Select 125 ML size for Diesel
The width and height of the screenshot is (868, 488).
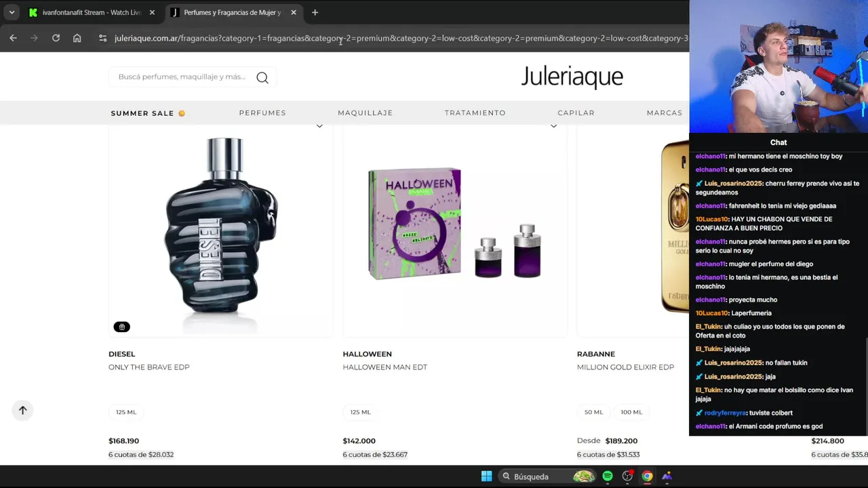[x=126, y=412]
